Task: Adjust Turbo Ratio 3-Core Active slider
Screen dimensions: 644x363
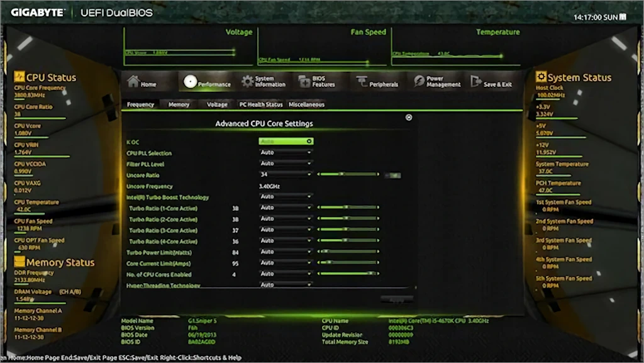Action: pos(348,230)
